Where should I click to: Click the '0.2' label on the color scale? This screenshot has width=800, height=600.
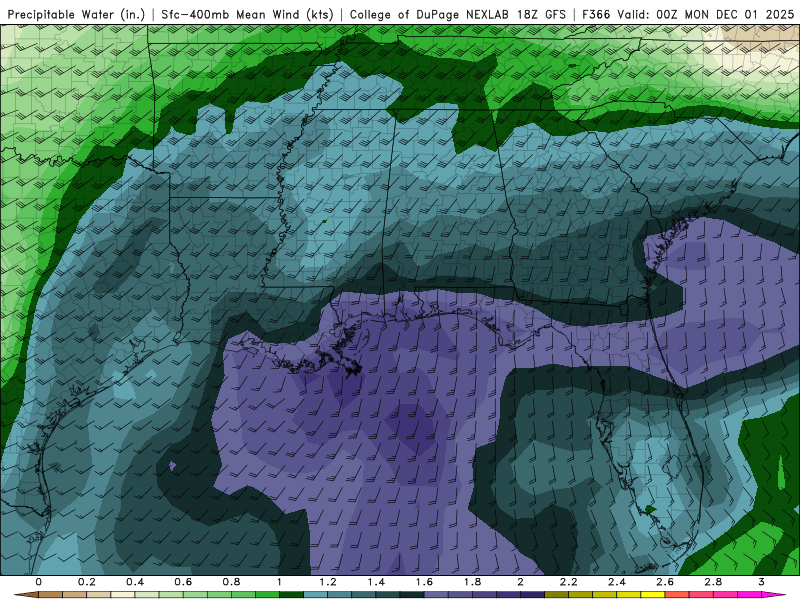(87, 582)
